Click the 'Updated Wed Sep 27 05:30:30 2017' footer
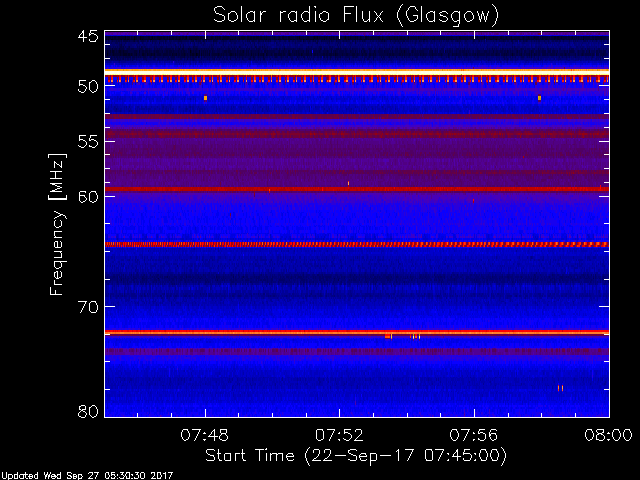This screenshot has width=640, height=480. 87,476
